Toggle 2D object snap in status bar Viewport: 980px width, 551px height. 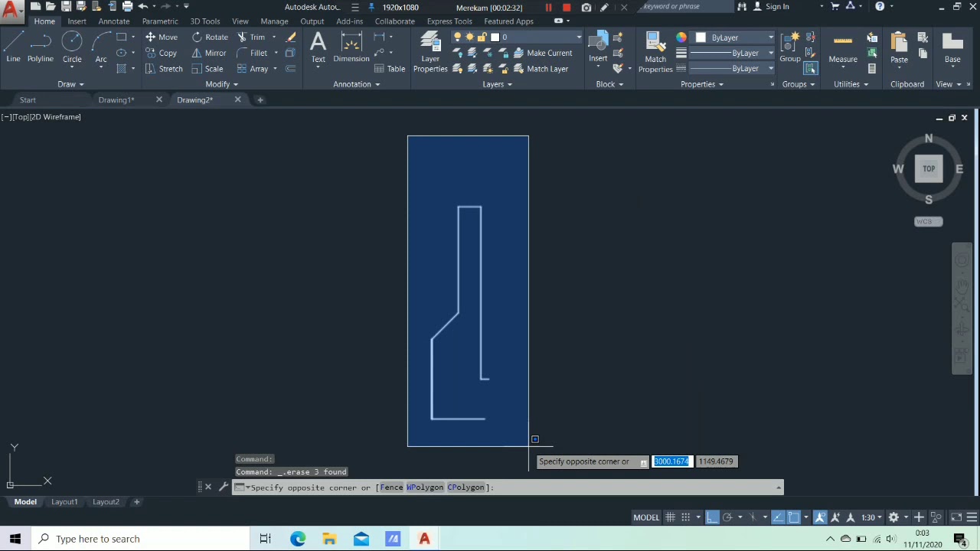pos(794,517)
